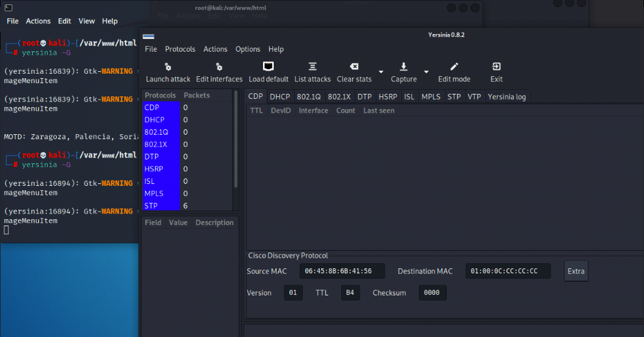Image resolution: width=644 pixels, height=337 pixels.
Task: Click the Count column header
Action: (346, 111)
